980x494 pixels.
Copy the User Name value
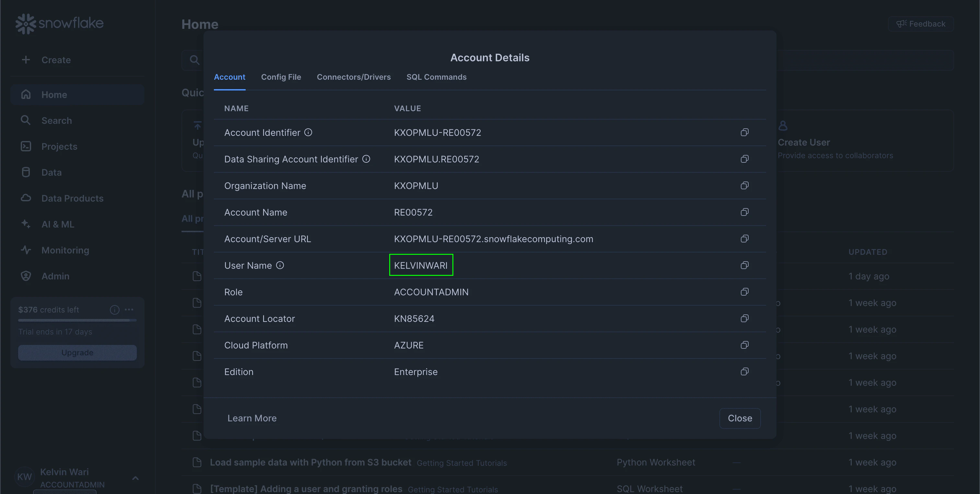pos(744,265)
